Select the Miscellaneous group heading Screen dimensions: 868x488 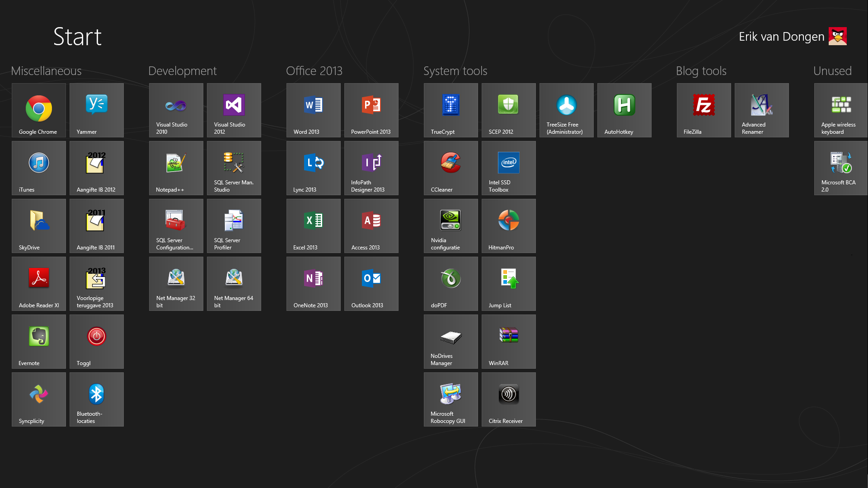tap(46, 71)
